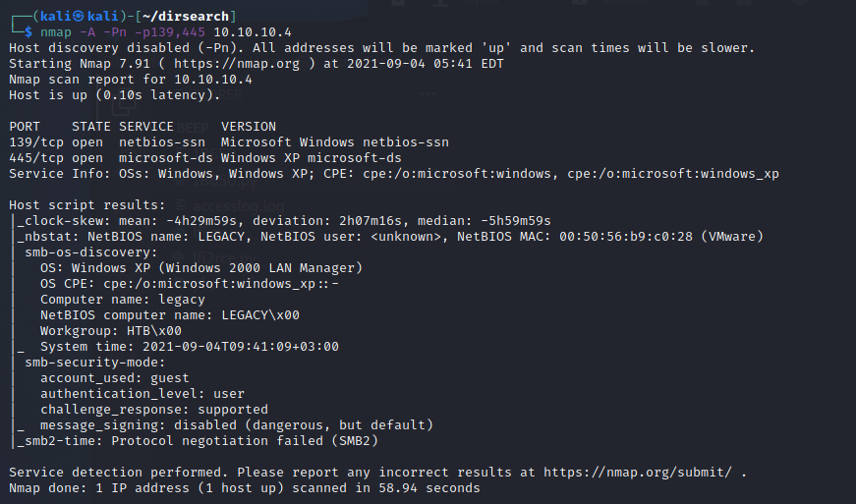Click the typed nmap command word
Screen dimensions: 856x504
coord(56,32)
